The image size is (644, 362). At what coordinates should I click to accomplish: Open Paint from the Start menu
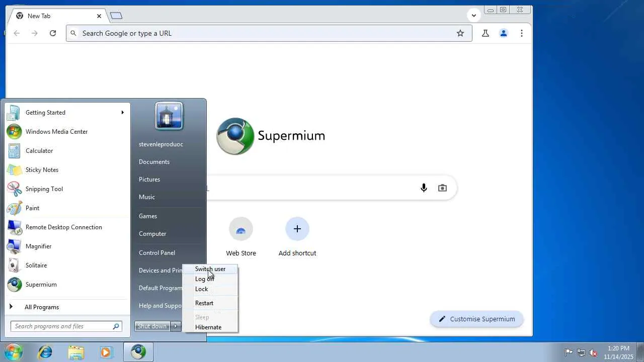coord(67,208)
